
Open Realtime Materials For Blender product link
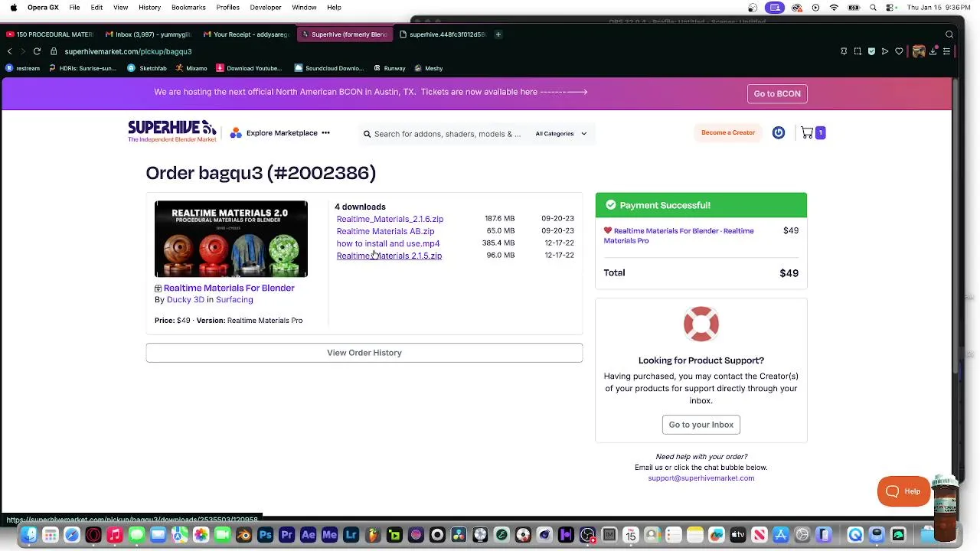point(229,288)
